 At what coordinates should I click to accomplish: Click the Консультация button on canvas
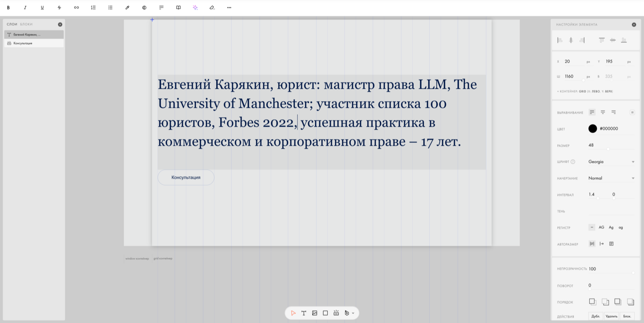(x=186, y=178)
